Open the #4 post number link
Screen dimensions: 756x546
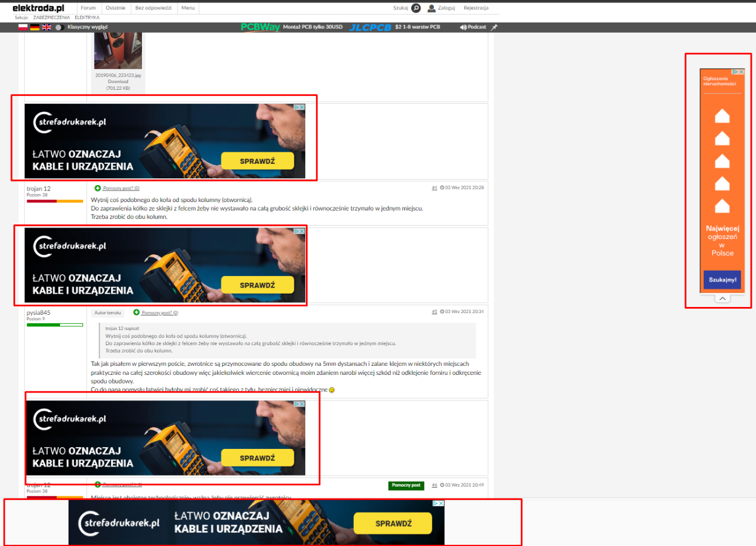tap(434, 188)
